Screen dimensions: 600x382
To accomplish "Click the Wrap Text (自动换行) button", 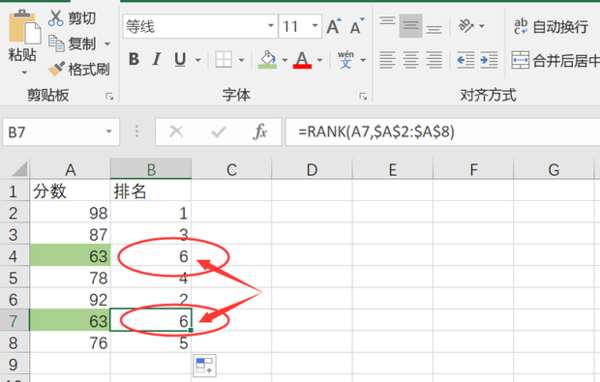I will click(551, 26).
